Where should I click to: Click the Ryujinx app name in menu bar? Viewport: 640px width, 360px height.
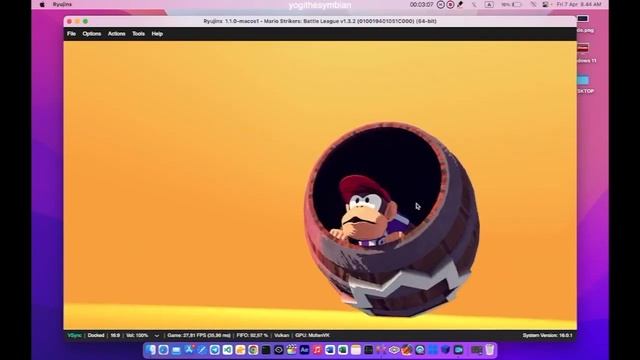(x=62, y=4)
